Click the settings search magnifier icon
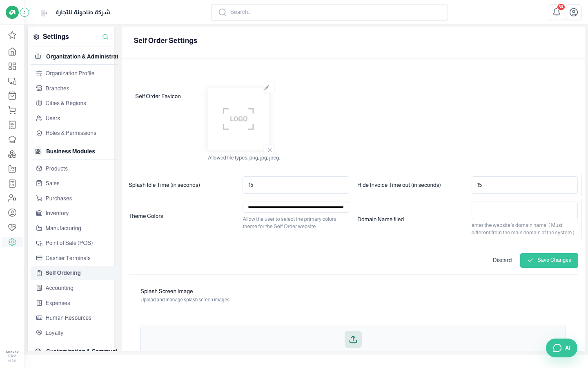 (x=105, y=37)
